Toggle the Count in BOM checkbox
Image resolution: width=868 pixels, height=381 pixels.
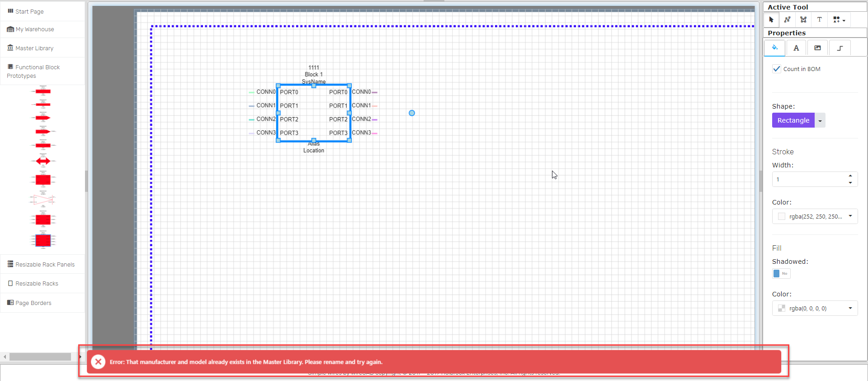click(x=777, y=69)
